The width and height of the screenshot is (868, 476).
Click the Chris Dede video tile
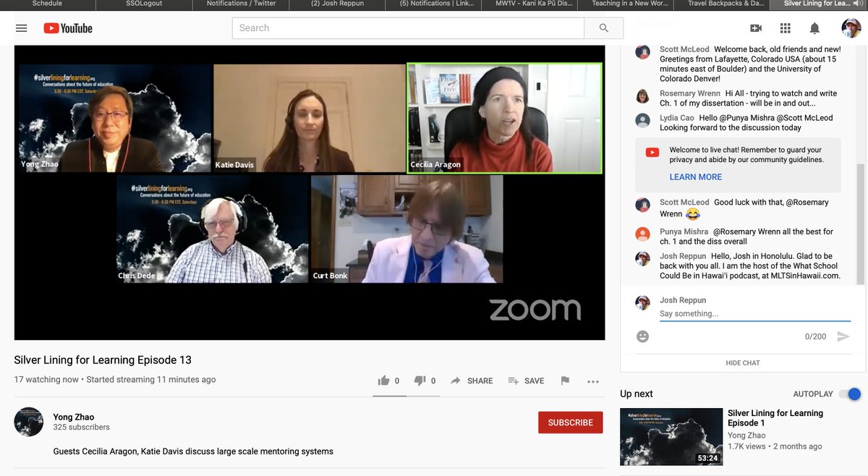tap(213, 229)
